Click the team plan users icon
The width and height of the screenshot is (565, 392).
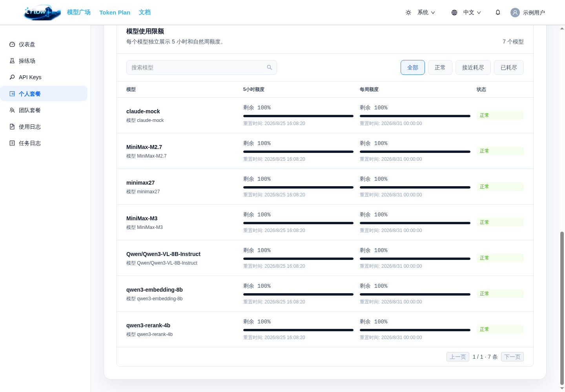coord(12,110)
